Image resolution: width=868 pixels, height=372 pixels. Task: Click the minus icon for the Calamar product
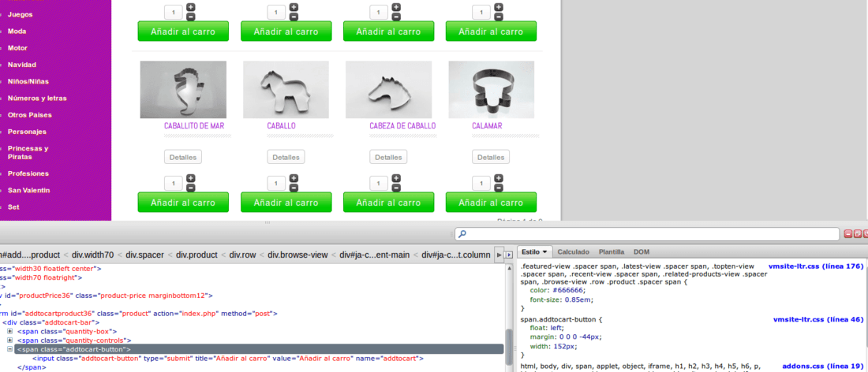[499, 188]
